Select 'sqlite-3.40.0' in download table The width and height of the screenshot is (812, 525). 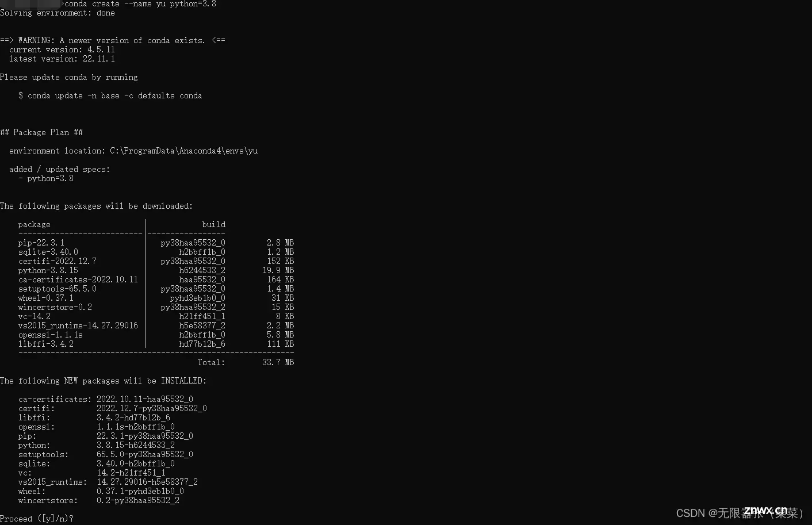[x=48, y=252]
